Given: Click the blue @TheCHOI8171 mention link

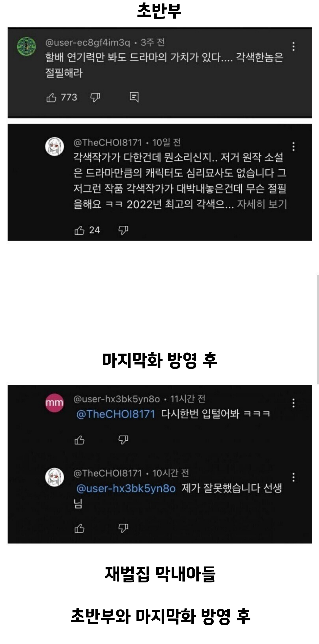Looking at the screenshot, I should point(116,414).
